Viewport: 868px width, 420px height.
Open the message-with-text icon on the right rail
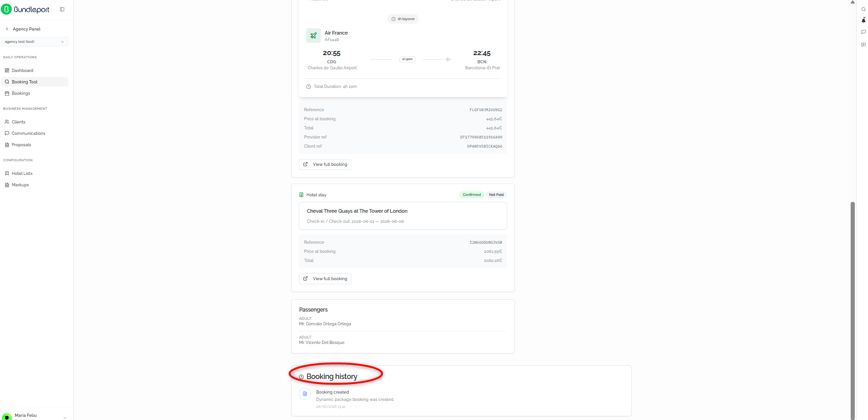[863, 44]
